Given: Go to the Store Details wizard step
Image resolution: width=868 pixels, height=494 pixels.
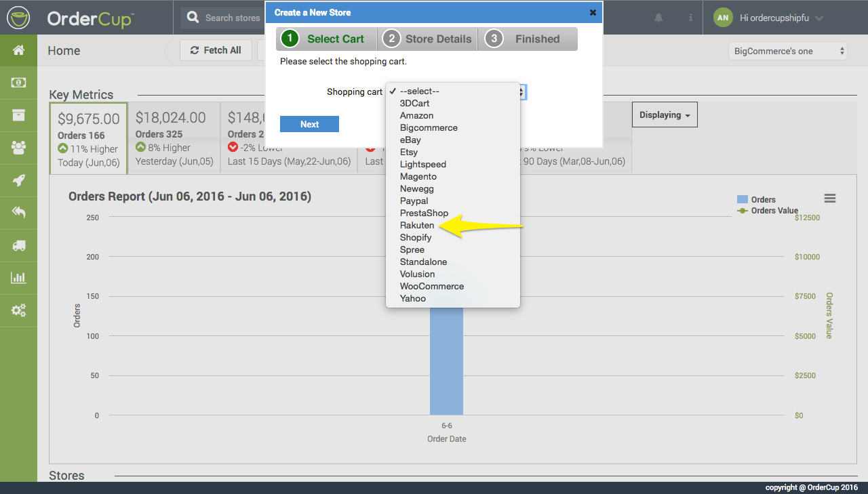Looking at the screenshot, I should click(427, 39).
